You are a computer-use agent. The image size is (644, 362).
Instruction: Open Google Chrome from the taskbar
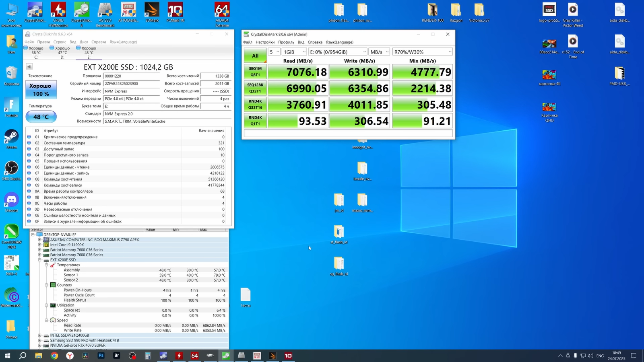click(x=54, y=356)
